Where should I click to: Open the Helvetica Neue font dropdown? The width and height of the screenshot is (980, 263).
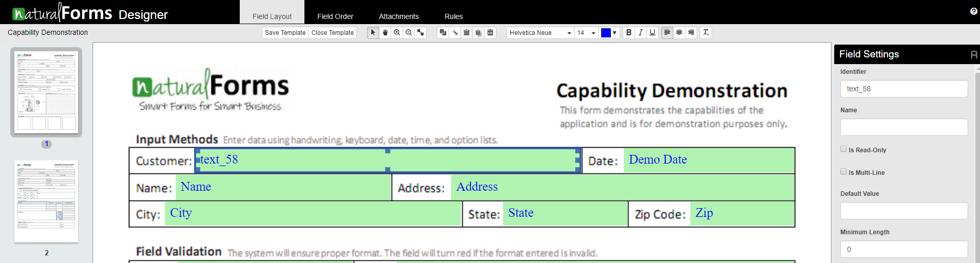pyautogui.click(x=541, y=32)
